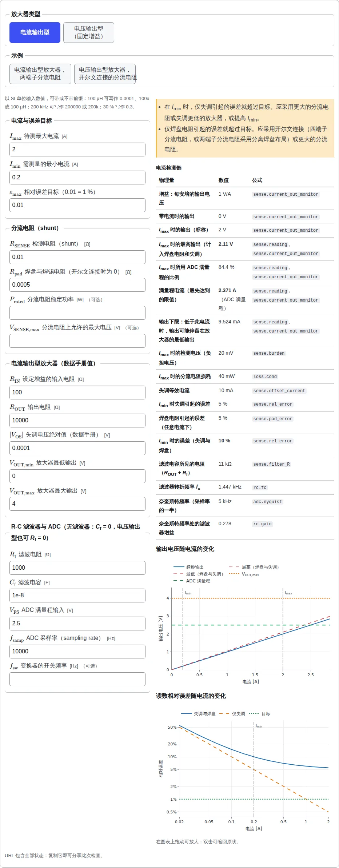Screen dimensions: 339x868
Task: Click the empty Prated 分流电阻额定功率 field
Action: [x=77, y=313]
